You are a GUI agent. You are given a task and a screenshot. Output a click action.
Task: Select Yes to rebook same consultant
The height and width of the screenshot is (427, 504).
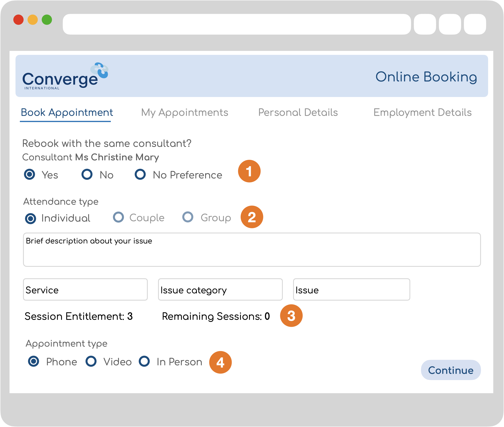click(x=30, y=174)
